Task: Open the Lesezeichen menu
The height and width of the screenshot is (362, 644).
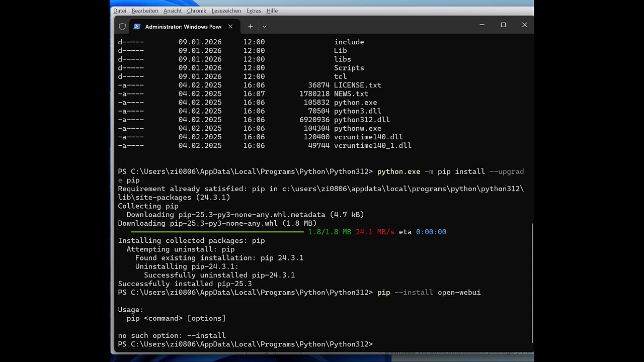Action: [x=226, y=11]
